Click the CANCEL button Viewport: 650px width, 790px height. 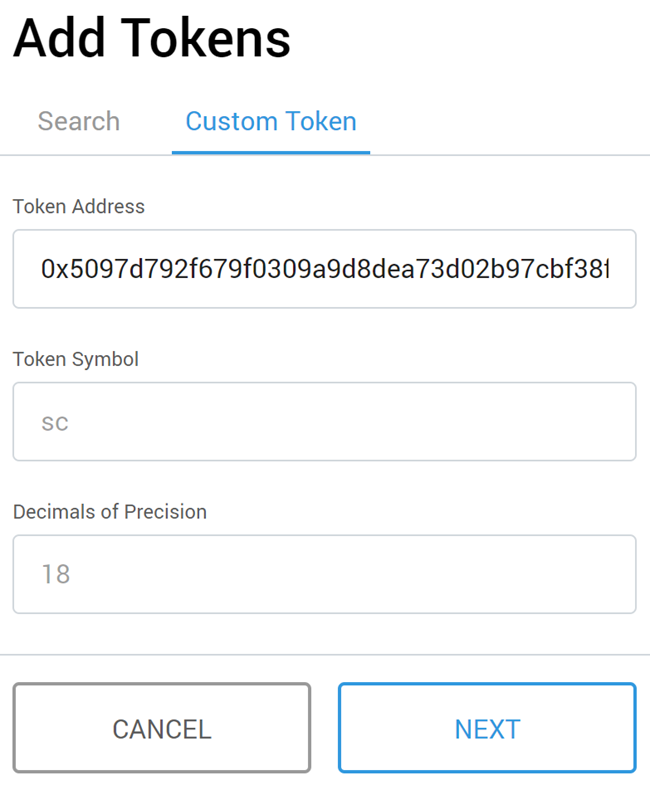[162, 728]
